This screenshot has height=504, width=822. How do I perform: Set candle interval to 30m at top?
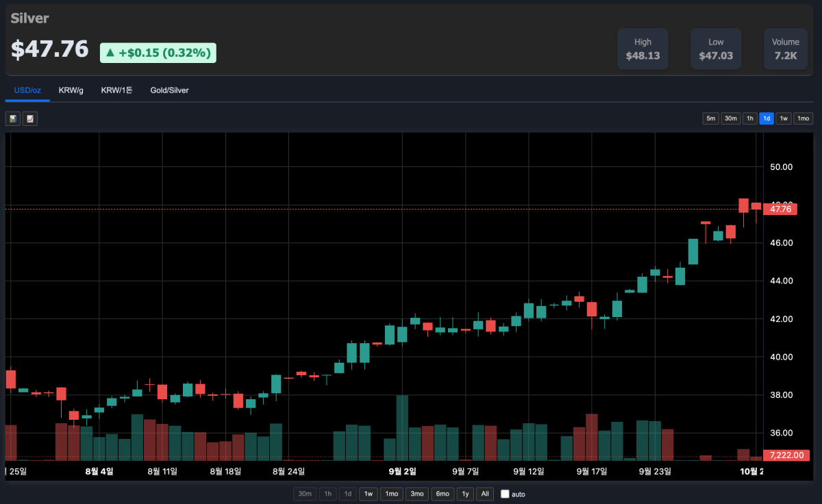(x=731, y=118)
